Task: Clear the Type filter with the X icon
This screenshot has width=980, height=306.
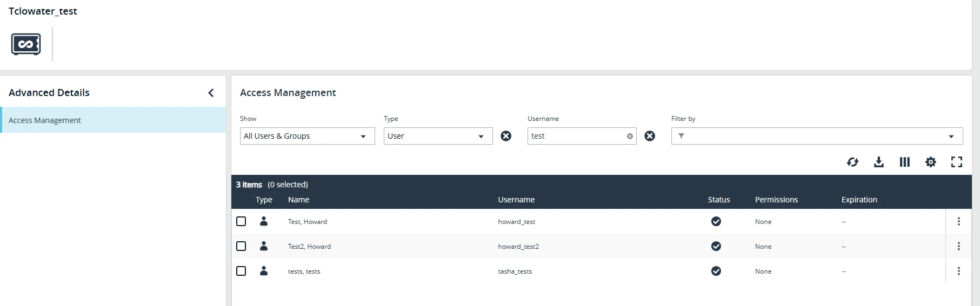Action: click(506, 136)
